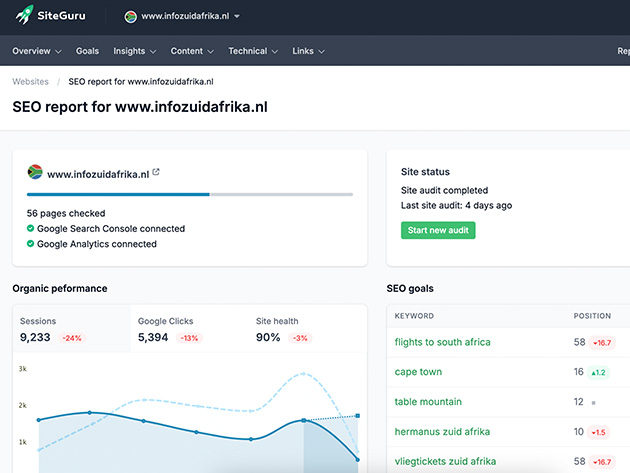The width and height of the screenshot is (630, 473).
Task: Switch to the Google Clicks tab
Action: click(188, 330)
